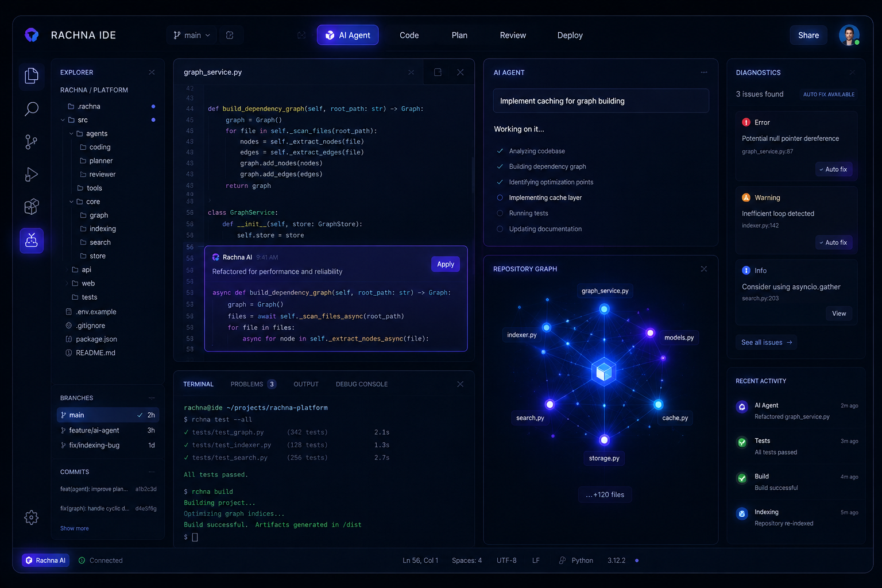This screenshot has width=882, height=588.
Task: Switch to the Review tab
Action: tap(513, 35)
